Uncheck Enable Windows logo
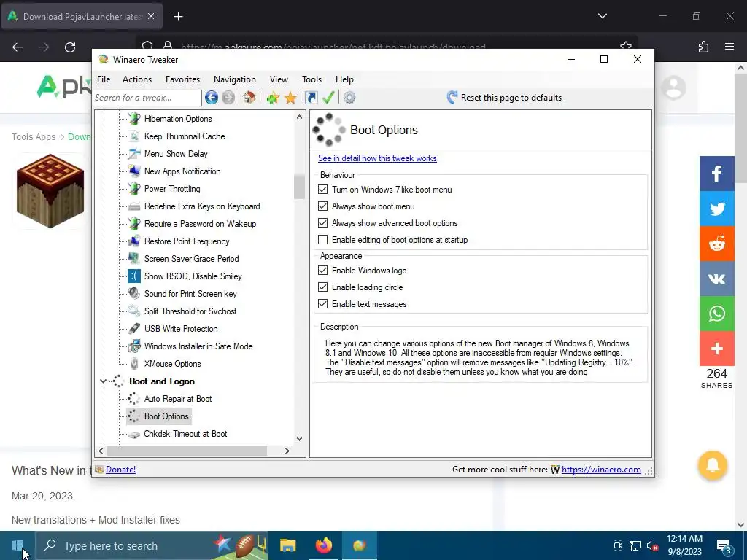Screen dimensions: 747x560 323,271
